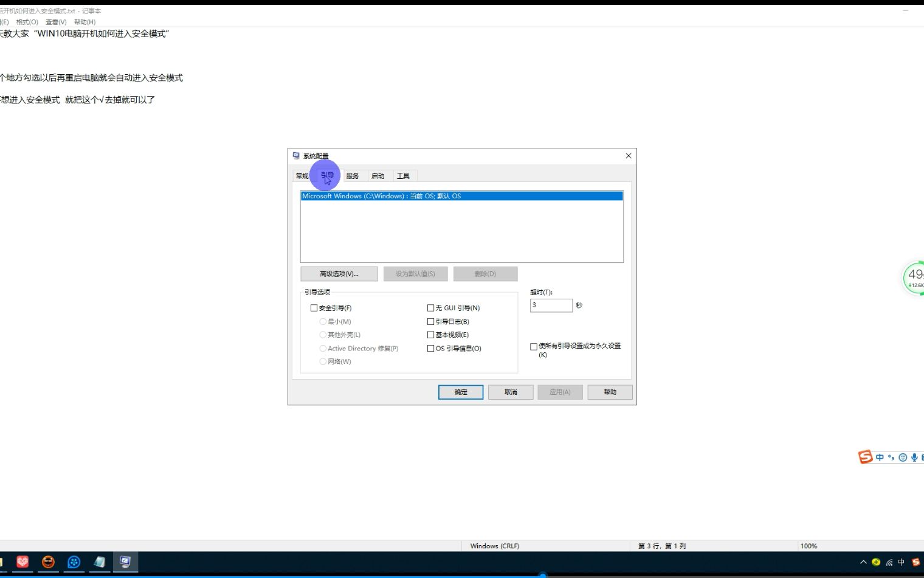Screen dimensions: 924x578
Task: Open the red heart-shaped app on the taskbar
Action: pos(22,562)
